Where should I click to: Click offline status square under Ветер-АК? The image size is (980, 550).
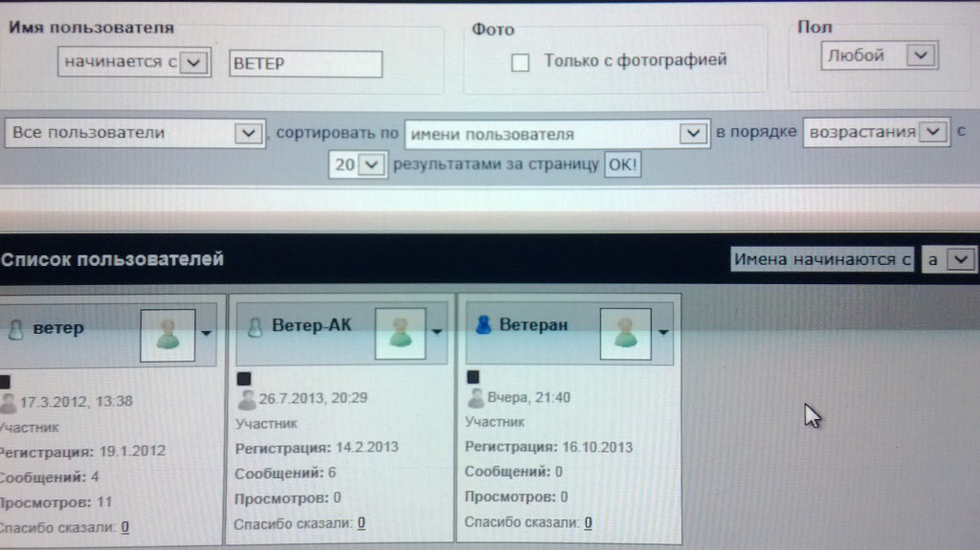[x=242, y=379]
